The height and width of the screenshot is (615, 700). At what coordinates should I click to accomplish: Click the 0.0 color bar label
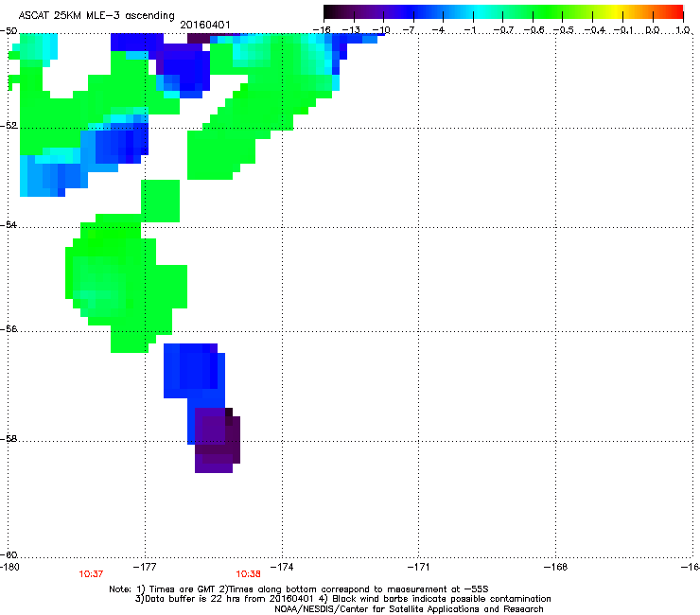click(x=653, y=30)
